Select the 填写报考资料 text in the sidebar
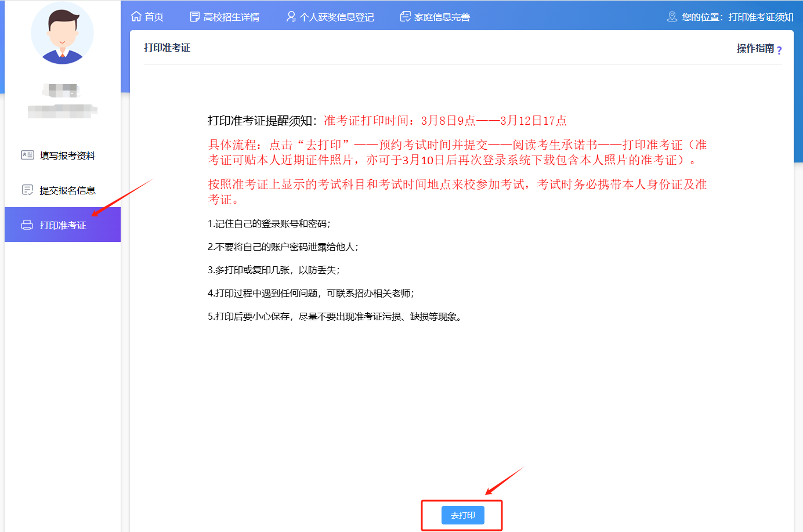 67,155
